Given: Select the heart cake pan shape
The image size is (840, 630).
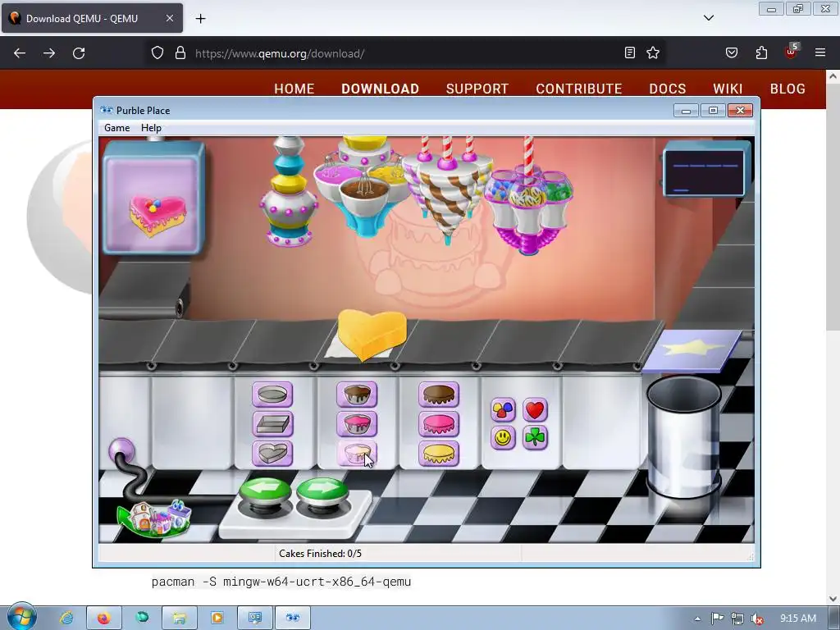Looking at the screenshot, I should [x=272, y=453].
